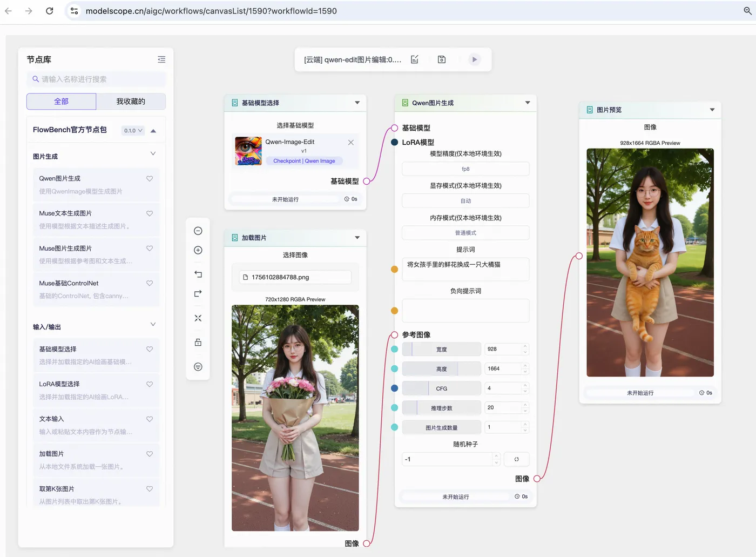Open 模型精度 fp8 dropdown
The width and height of the screenshot is (756, 557).
coord(465,169)
